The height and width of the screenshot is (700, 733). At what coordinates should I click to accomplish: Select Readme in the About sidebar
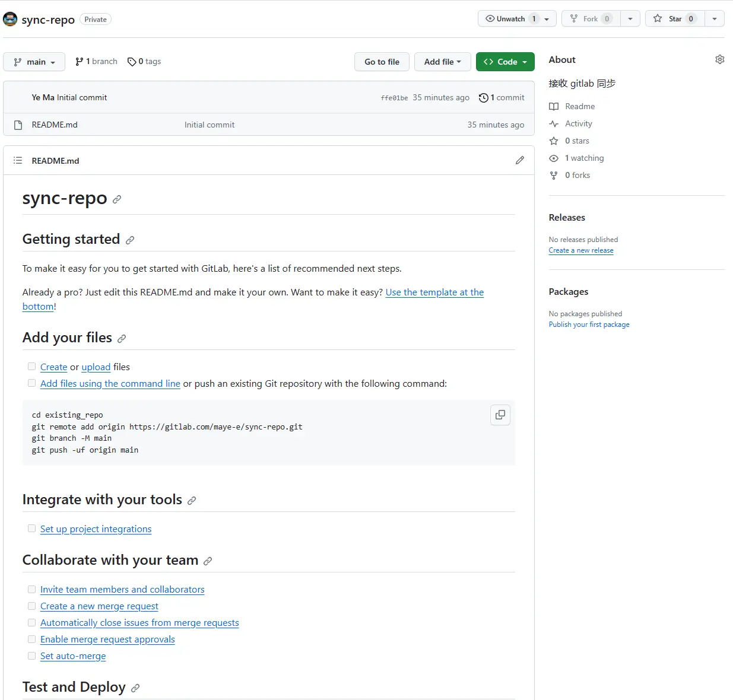pos(579,106)
